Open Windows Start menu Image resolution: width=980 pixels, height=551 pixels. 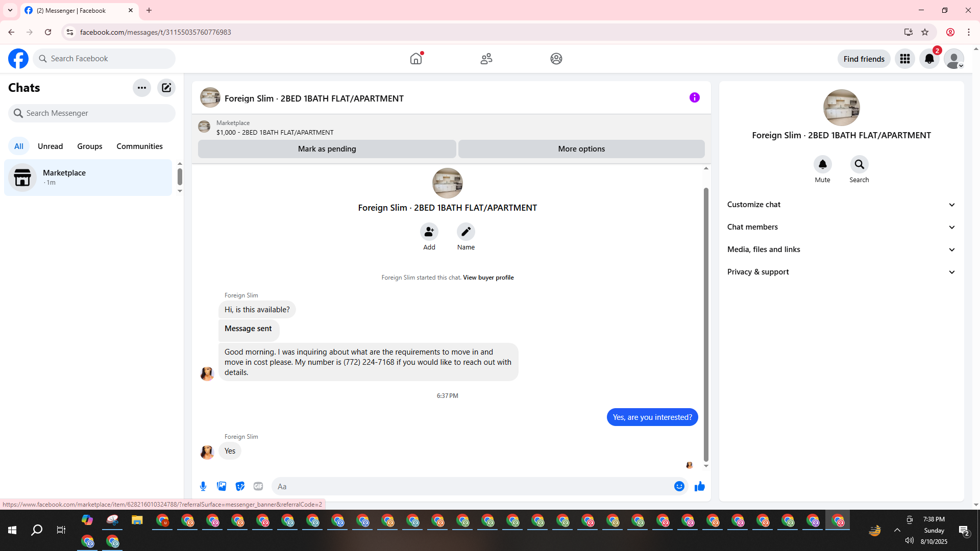[x=12, y=530]
